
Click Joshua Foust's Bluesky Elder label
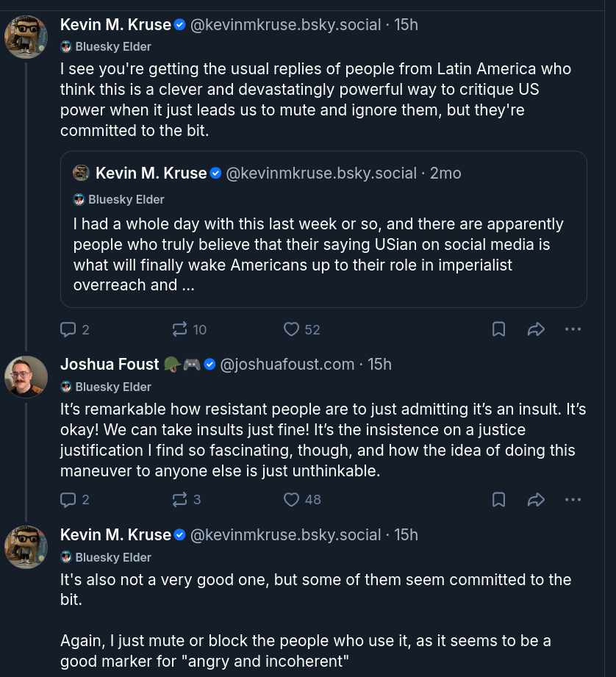tap(112, 387)
